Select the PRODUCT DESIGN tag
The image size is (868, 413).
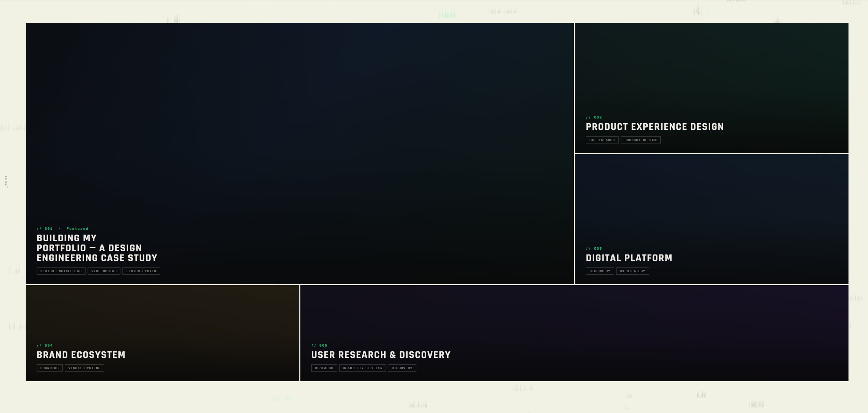point(640,140)
